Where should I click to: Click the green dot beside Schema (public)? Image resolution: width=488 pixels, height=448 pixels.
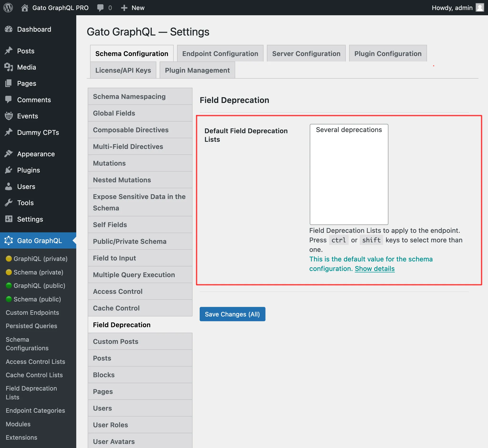pyautogui.click(x=9, y=299)
